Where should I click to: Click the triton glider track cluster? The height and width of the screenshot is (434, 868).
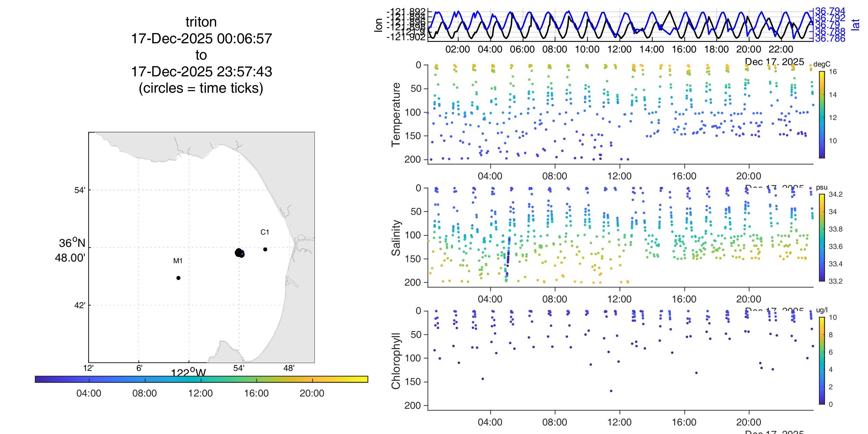coord(239,253)
